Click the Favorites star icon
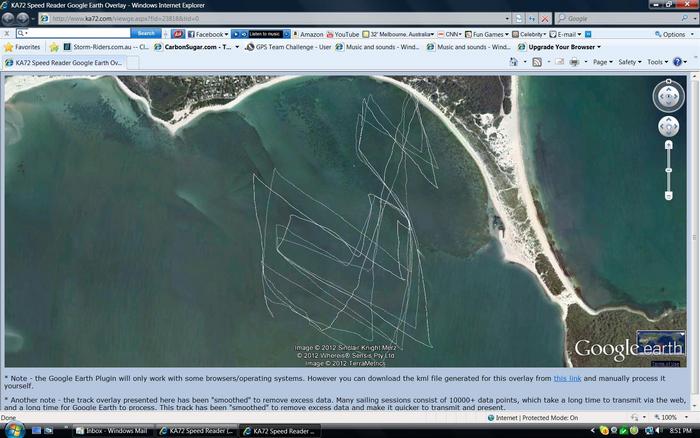This screenshot has width=700, height=438. [9, 47]
